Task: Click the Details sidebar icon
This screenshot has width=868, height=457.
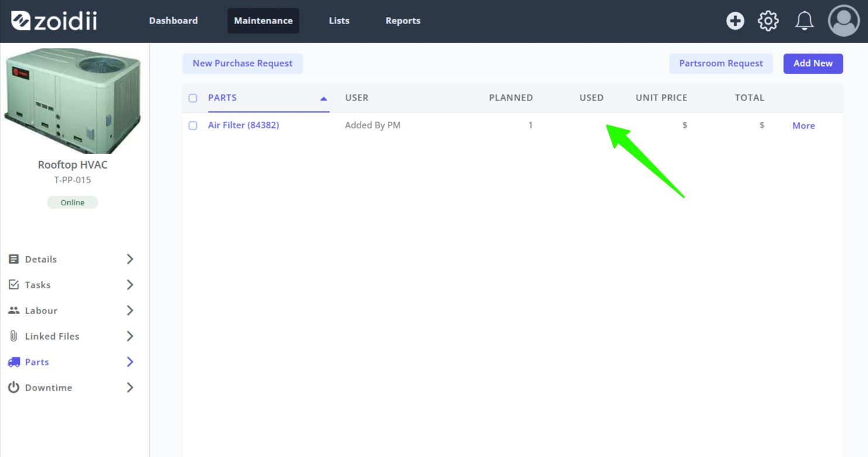Action: 13,259
